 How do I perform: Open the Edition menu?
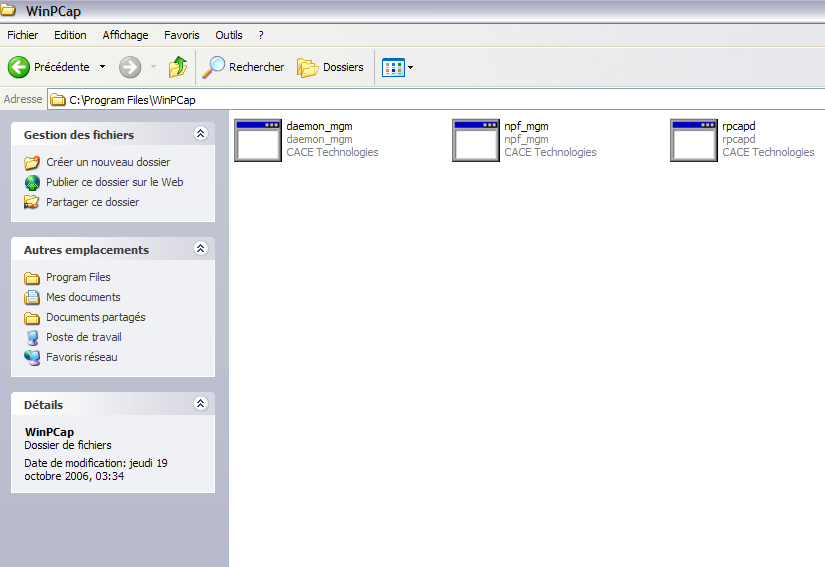point(70,35)
